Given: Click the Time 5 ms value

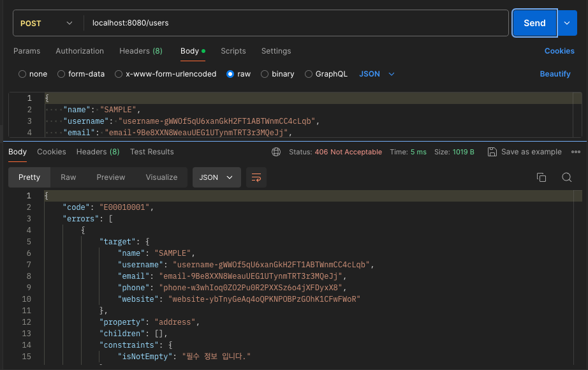Looking at the screenshot, I should tap(418, 152).
